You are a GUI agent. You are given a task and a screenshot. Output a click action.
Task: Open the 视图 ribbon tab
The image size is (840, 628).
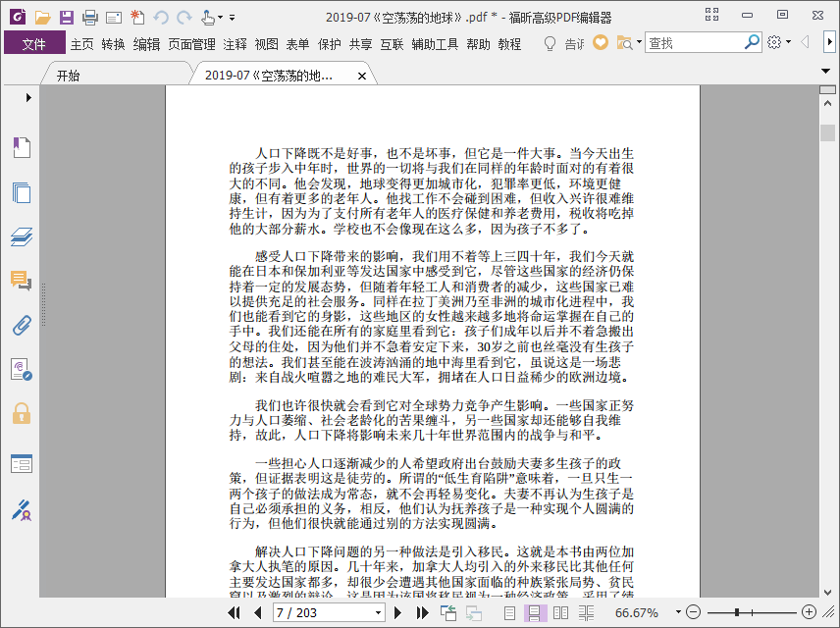266,44
